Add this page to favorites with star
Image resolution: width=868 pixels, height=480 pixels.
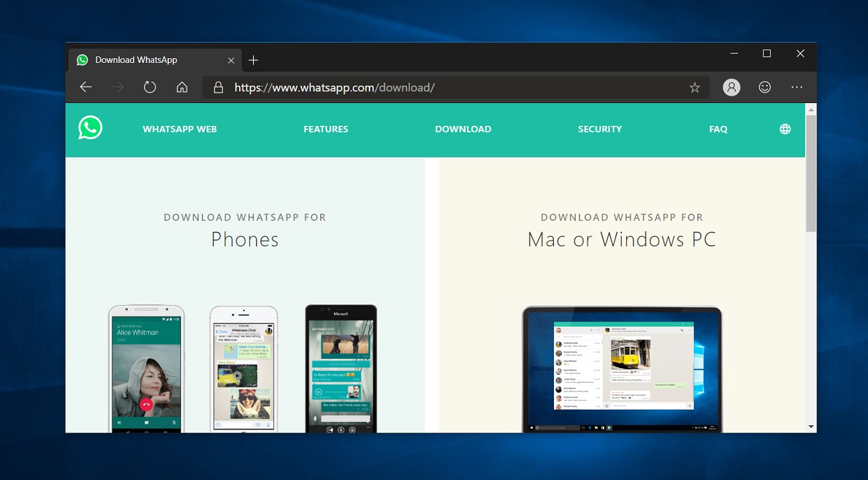pos(695,87)
